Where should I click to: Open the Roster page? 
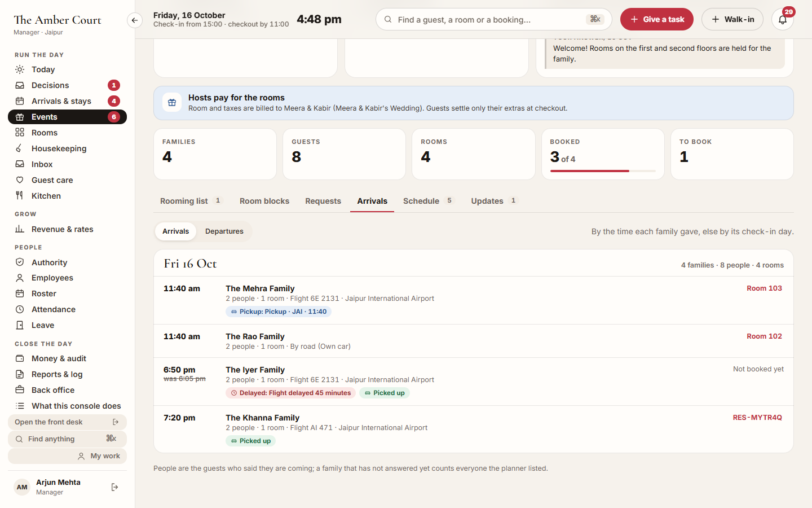[x=67, y=294]
